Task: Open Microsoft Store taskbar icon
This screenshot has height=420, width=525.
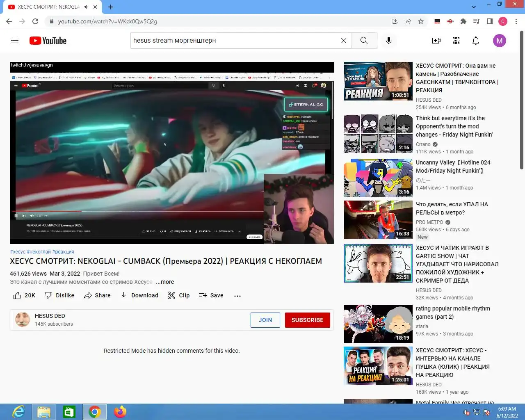Action: 69,412
